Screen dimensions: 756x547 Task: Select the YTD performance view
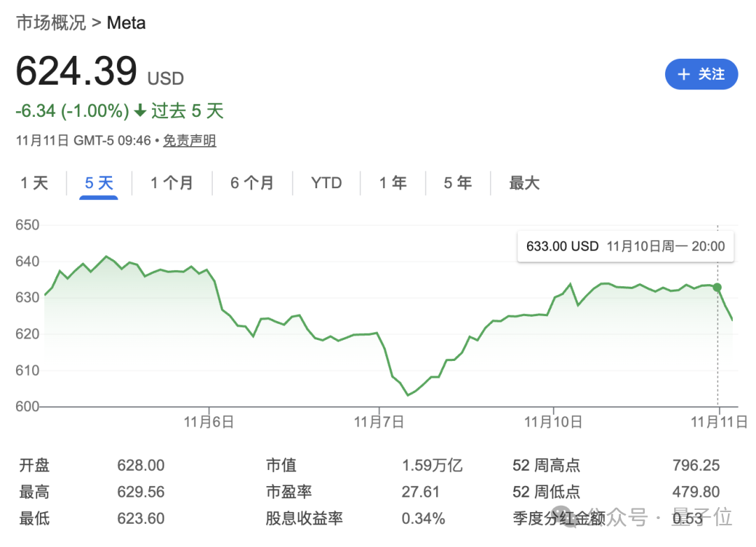[x=326, y=183]
